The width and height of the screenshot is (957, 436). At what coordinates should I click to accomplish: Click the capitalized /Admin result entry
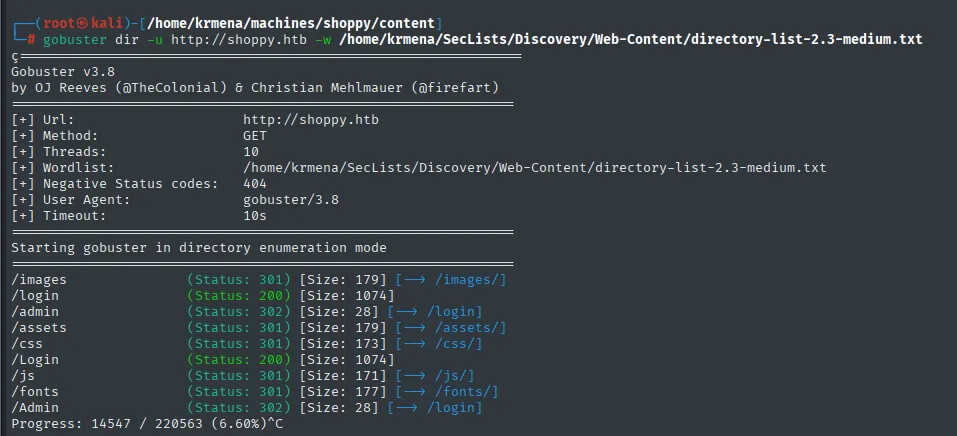coord(35,407)
